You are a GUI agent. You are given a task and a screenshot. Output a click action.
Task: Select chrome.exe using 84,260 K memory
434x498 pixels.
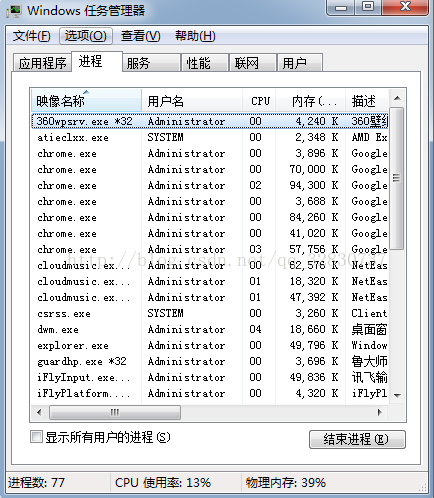(x=210, y=217)
